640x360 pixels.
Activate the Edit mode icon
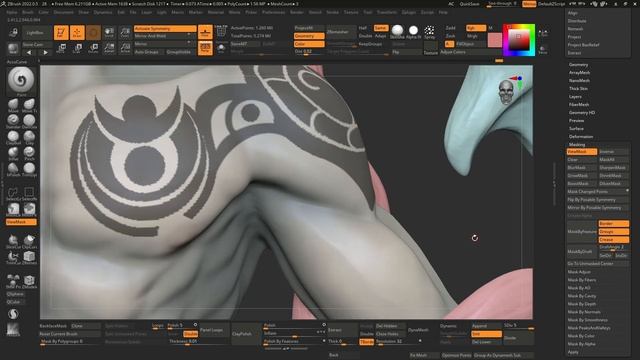click(61, 33)
